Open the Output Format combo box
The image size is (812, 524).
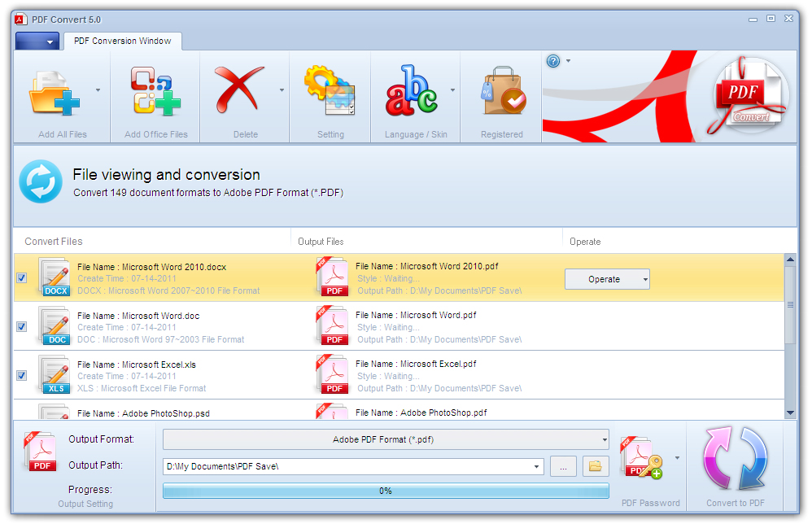(386, 439)
